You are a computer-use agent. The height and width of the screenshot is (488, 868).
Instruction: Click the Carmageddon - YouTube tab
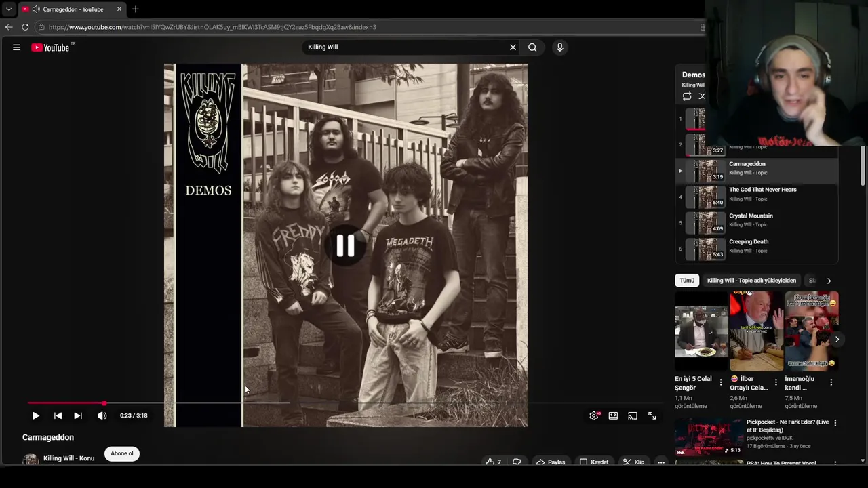(72, 9)
